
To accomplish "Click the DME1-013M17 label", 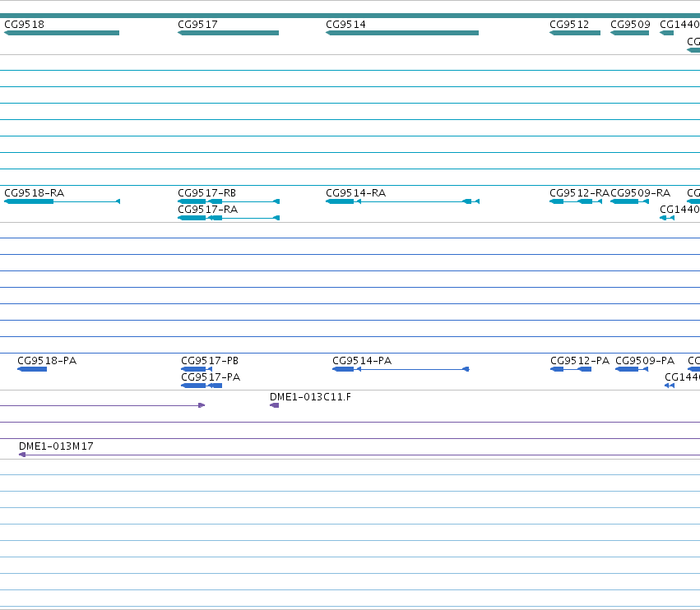I will pyautogui.click(x=56, y=446).
